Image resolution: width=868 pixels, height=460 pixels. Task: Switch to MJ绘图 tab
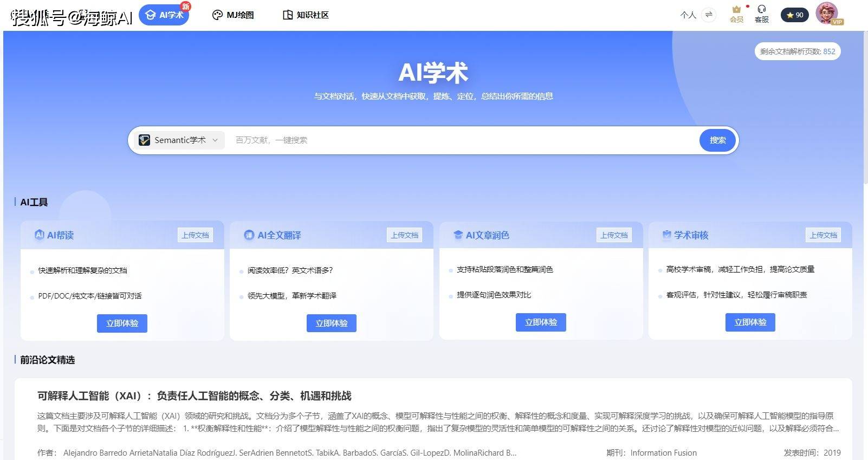coord(233,15)
